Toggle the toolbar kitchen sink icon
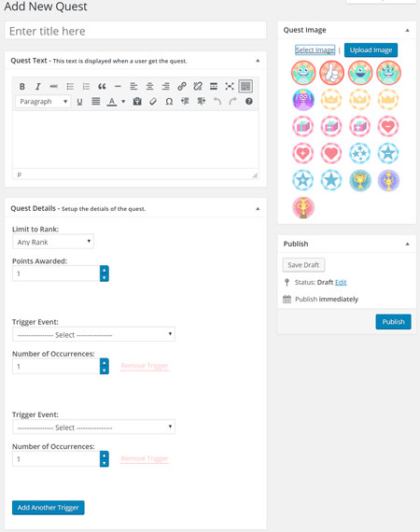Image resolution: width=420 pixels, height=532 pixels. pyautogui.click(x=245, y=87)
